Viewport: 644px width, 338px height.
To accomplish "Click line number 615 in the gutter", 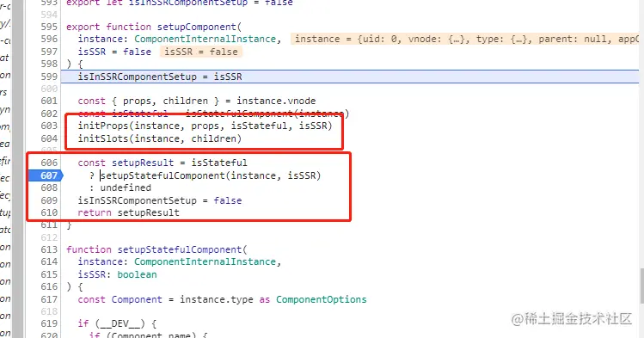I will click(x=49, y=274).
